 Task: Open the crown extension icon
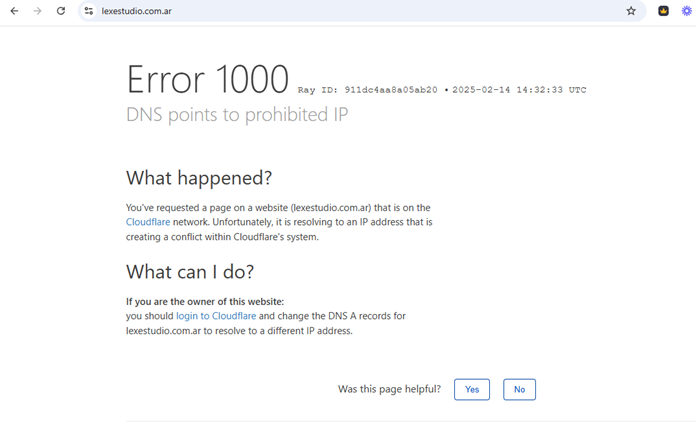663,11
